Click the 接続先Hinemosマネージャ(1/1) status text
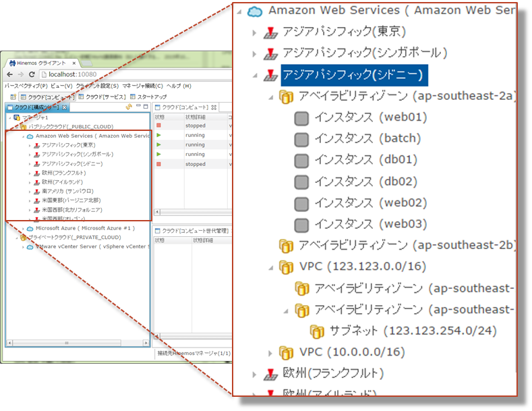 [x=194, y=353]
